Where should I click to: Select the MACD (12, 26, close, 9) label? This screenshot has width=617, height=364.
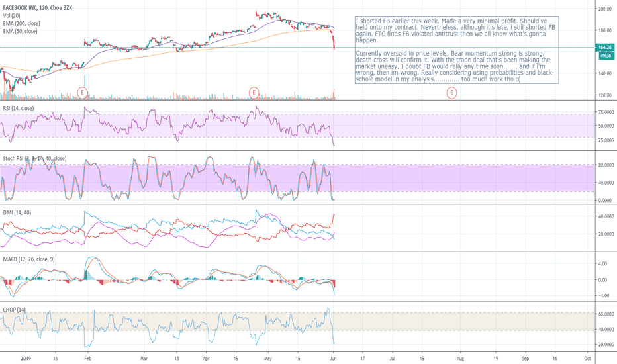click(x=28, y=259)
